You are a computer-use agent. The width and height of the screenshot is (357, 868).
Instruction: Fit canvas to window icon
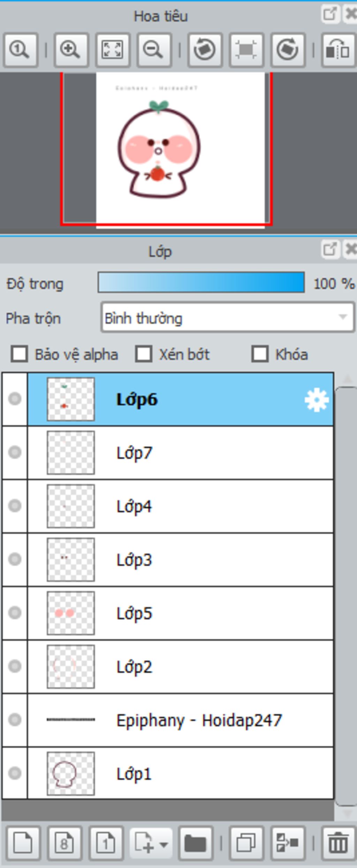(113, 50)
